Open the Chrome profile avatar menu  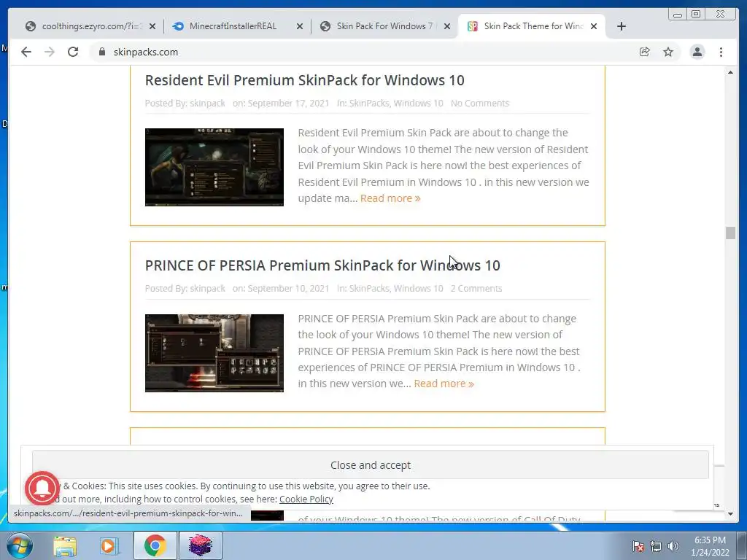click(x=697, y=52)
